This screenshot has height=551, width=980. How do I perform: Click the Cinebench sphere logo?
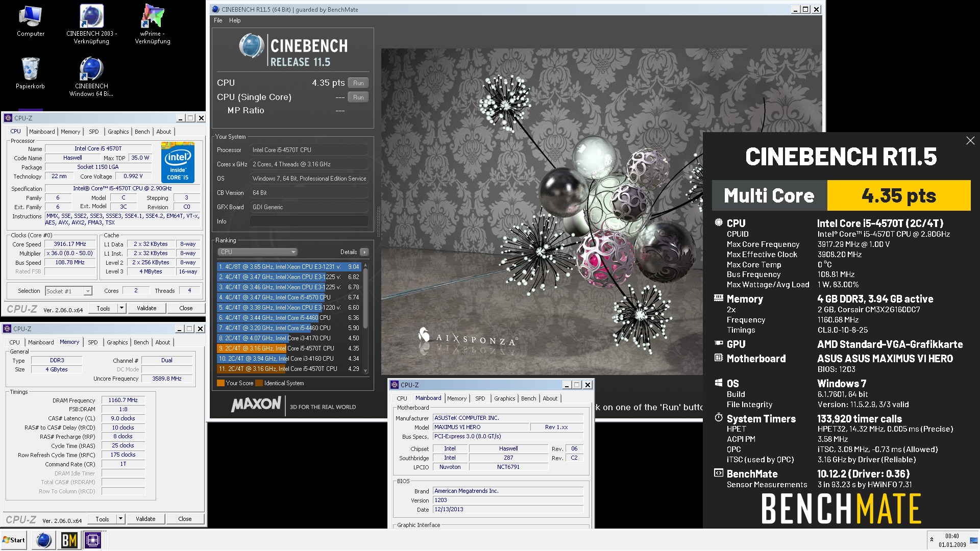(x=252, y=45)
